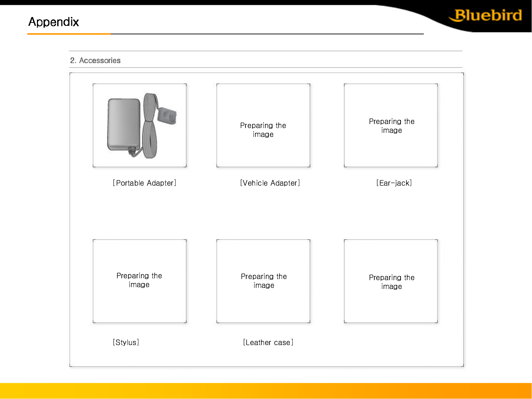Click the [Stylus] caption

[126, 343]
